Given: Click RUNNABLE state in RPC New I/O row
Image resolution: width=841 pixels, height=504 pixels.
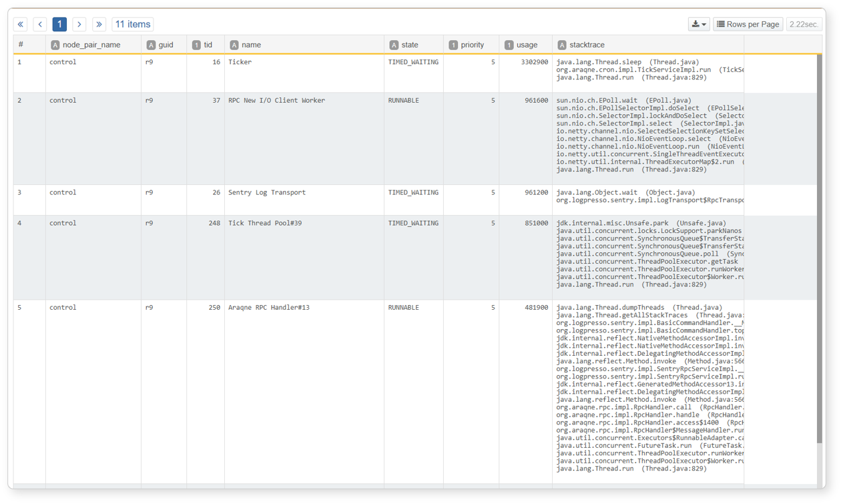Looking at the screenshot, I should pyautogui.click(x=404, y=101).
